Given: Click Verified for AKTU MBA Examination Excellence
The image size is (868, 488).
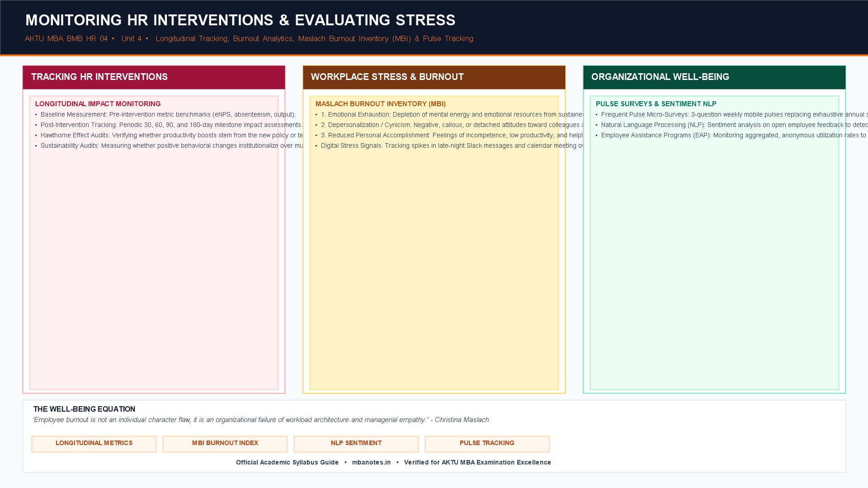Looking at the screenshot, I should [477, 462].
